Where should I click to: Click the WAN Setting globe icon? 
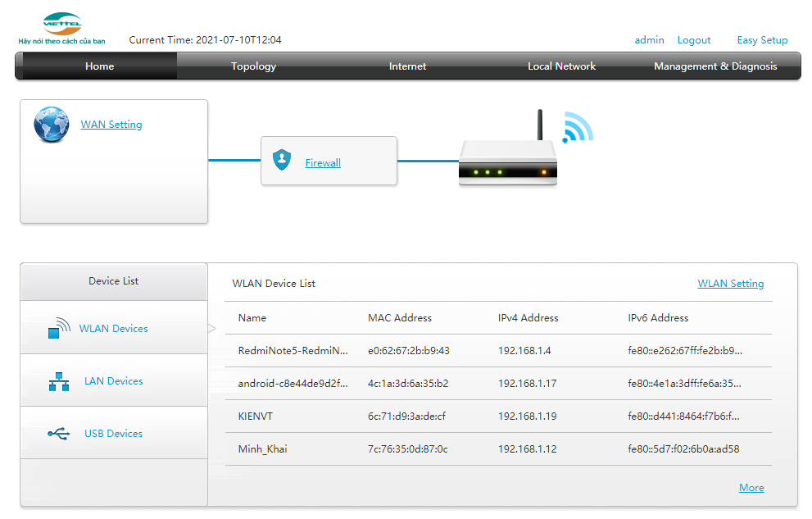[x=51, y=125]
